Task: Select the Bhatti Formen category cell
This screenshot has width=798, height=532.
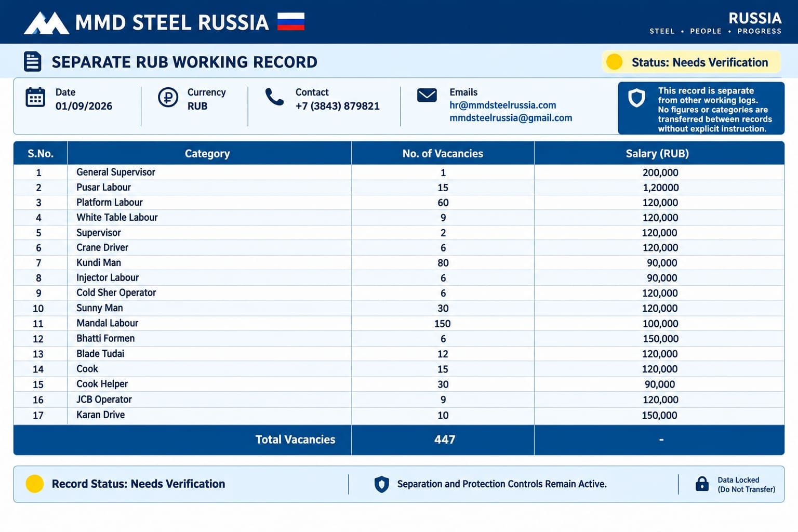Action: point(209,339)
